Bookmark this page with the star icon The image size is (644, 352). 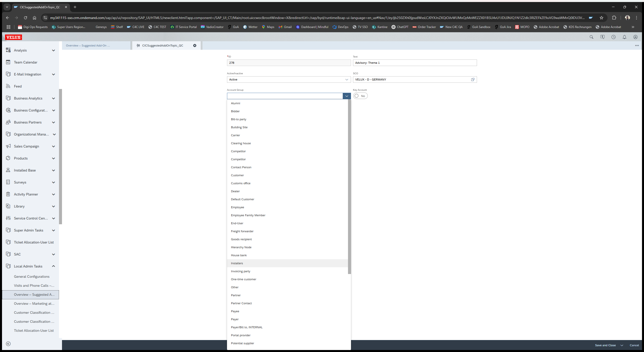[601, 18]
